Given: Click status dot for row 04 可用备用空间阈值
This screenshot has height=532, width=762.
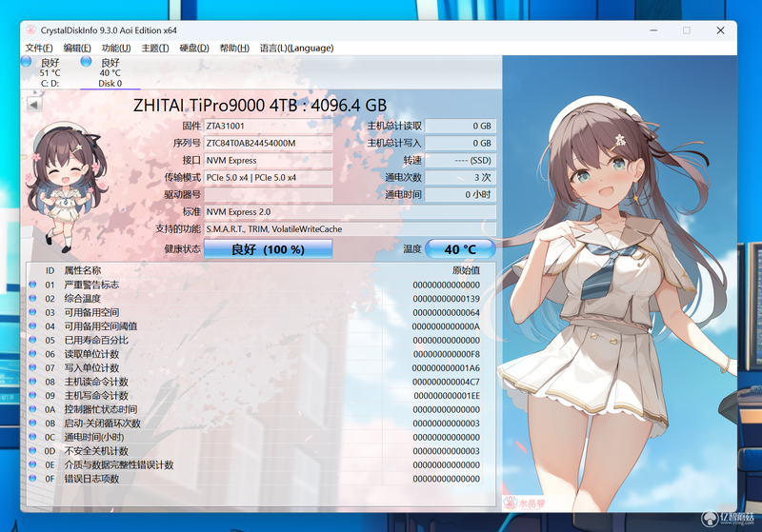Looking at the screenshot, I should click(x=32, y=326).
